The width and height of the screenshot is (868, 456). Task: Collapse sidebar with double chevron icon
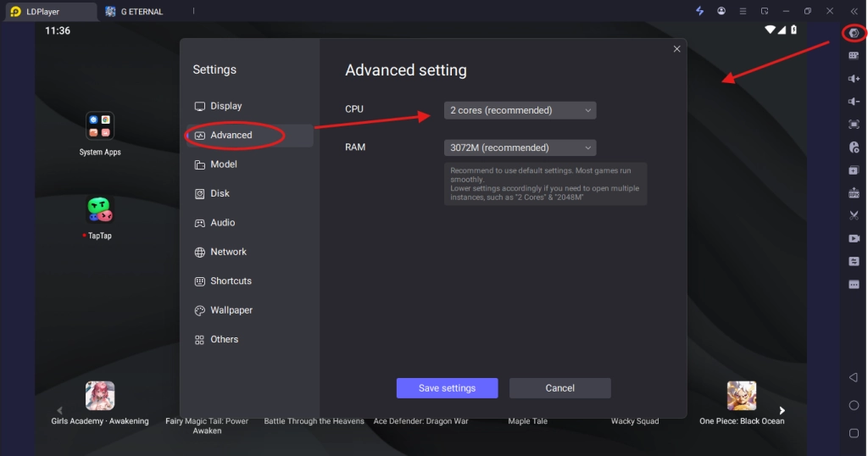[854, 11]
